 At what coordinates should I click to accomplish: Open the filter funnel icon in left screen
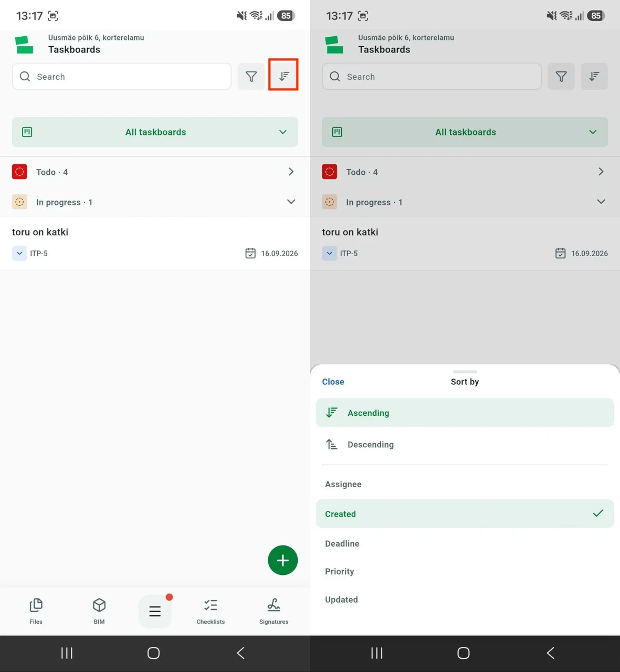click(x=251, y=77)
